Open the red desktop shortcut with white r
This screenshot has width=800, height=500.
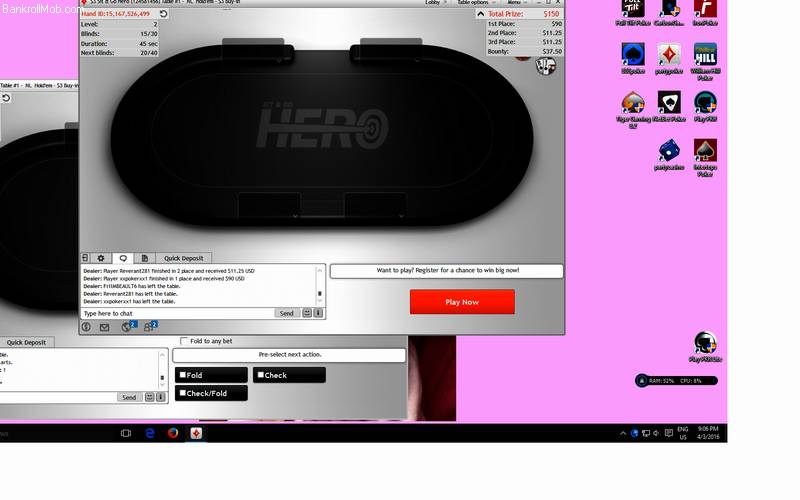[705, 12]
